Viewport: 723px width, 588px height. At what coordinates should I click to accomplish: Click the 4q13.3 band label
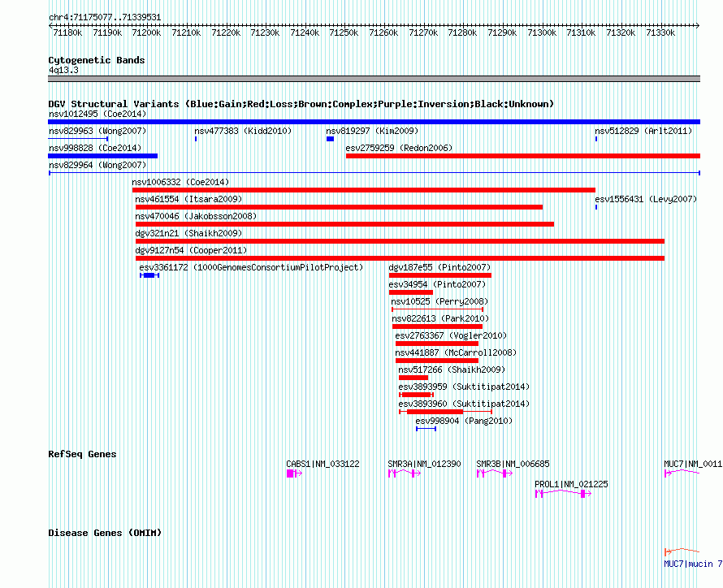point(63,70)
